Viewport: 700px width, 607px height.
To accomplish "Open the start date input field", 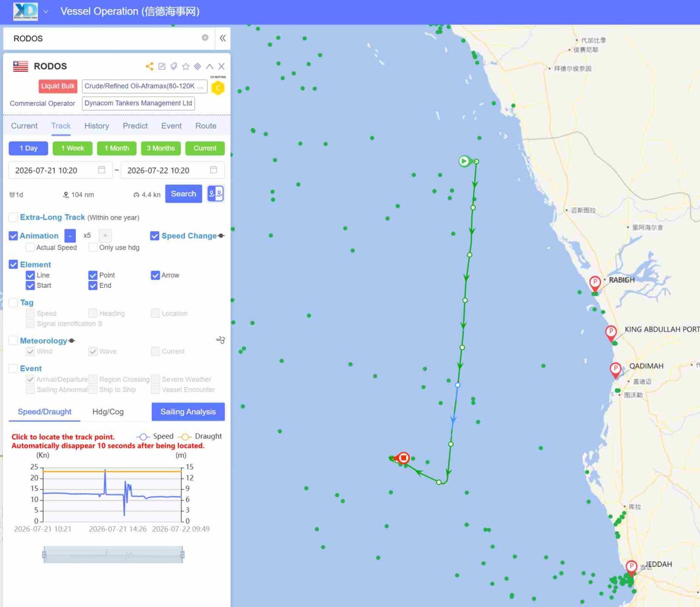I will coord(60,171).
